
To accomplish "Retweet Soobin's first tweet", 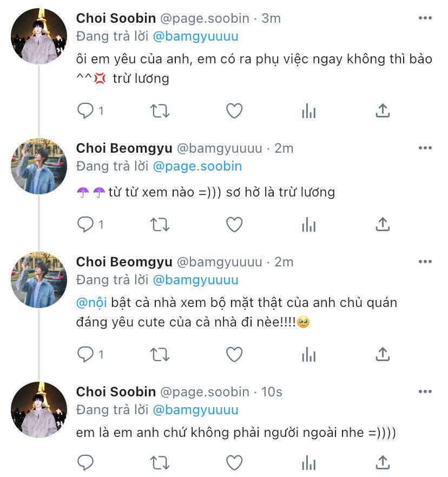I will [160, 111].
